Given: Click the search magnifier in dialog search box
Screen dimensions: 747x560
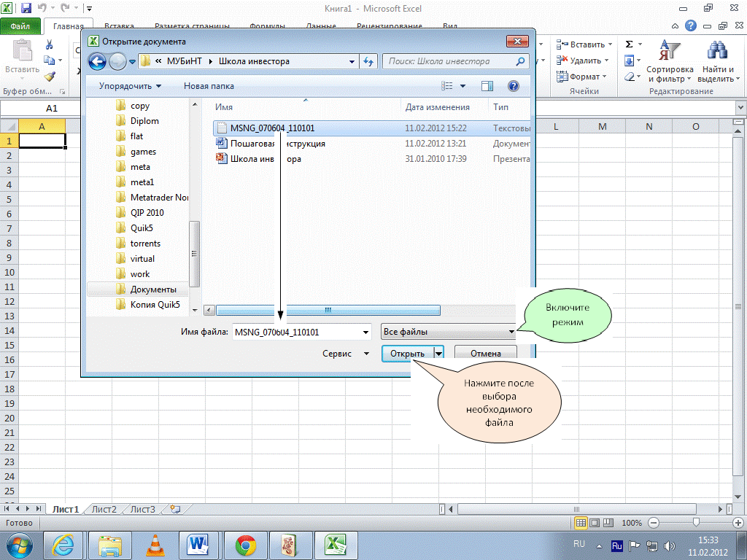Looking at the screenshot, I should coord(520,61).
